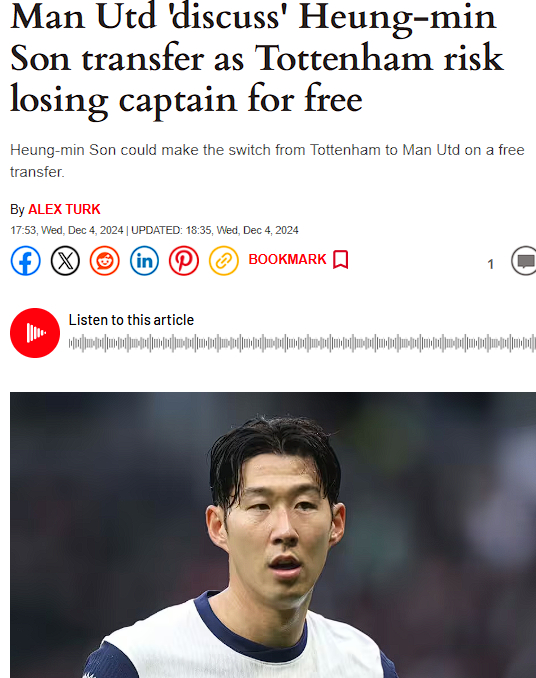Open the Heung-min Son photo
The height and width of the screenshot is (678, 536).
click(x=273, y=535)
